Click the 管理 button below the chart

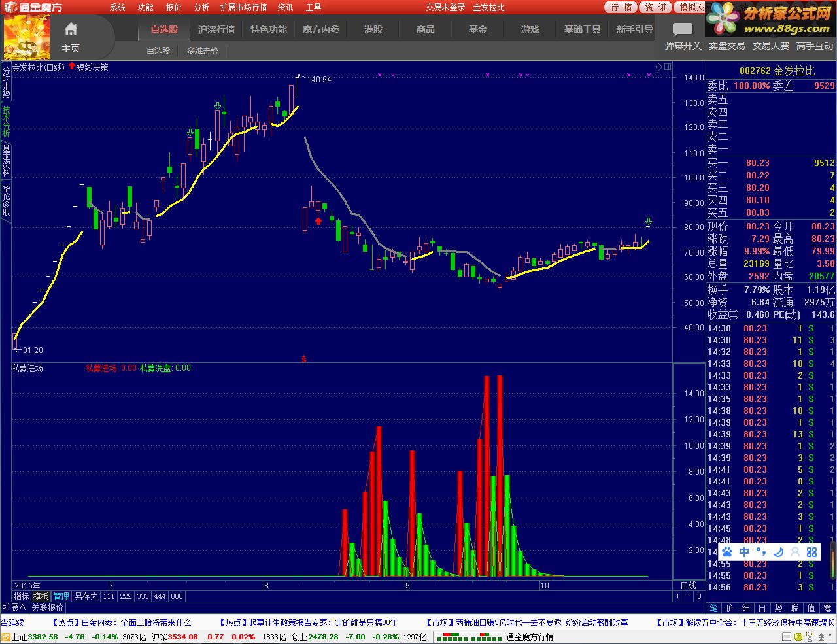61,596
